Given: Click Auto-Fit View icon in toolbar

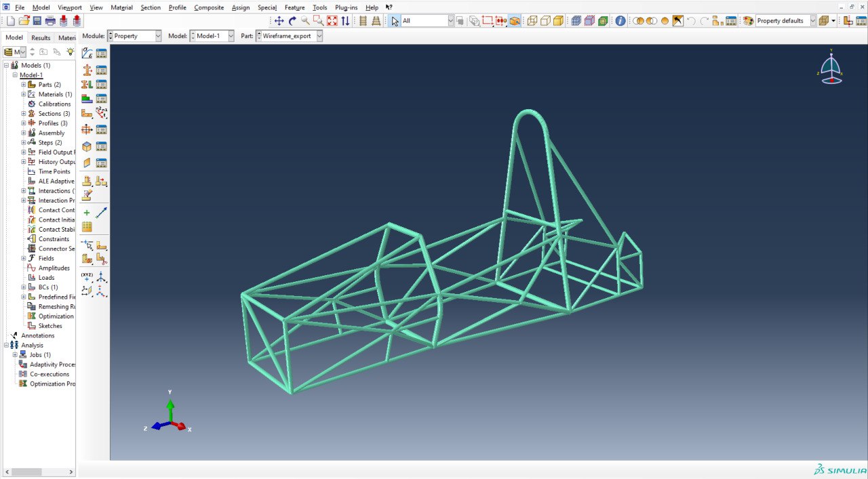Looking at the screenshot, I should [332, 21].
